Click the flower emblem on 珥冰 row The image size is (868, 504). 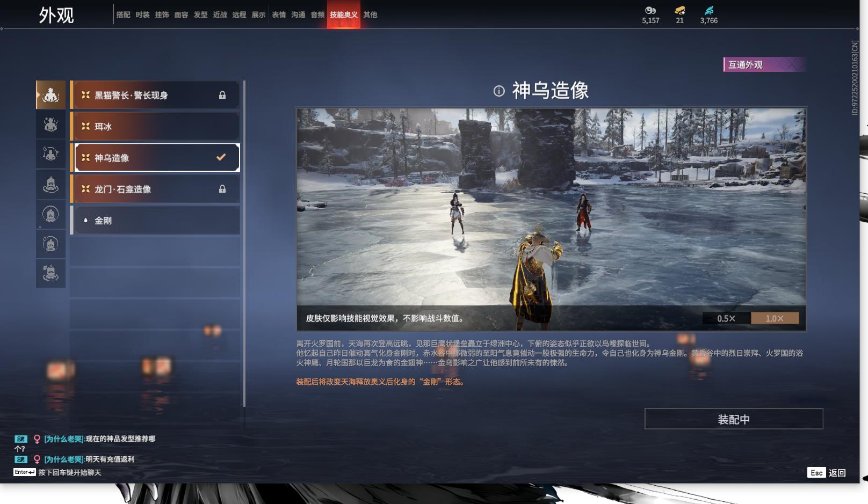point(85,126)
